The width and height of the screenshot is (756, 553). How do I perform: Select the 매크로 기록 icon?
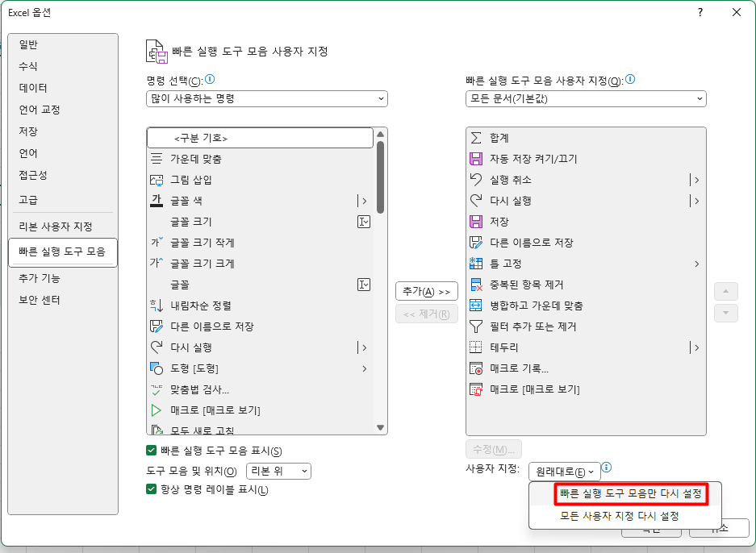point(476,368)
